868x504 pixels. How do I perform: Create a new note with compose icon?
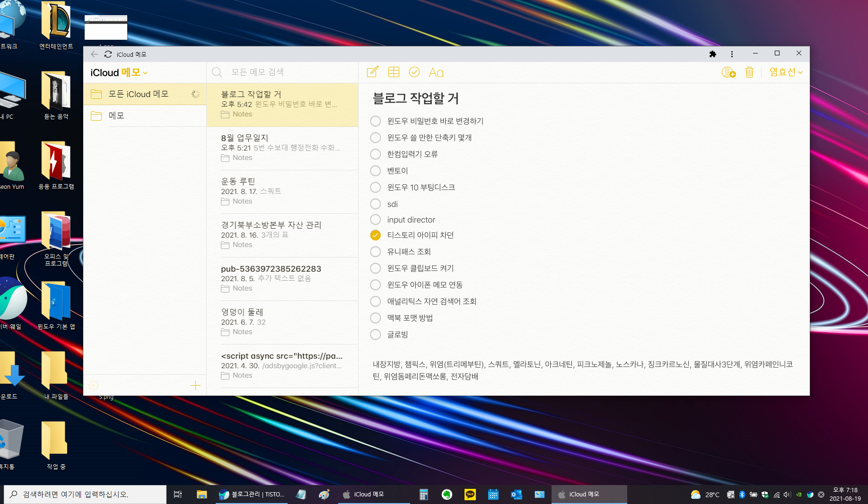pyautogui.click(x=372, y=72)
